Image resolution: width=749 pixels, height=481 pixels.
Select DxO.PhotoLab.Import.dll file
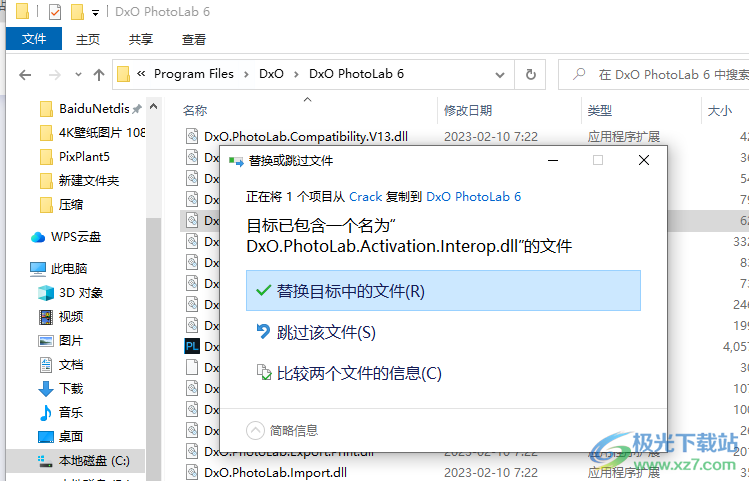pyautogui.click(x=275, y=472)
